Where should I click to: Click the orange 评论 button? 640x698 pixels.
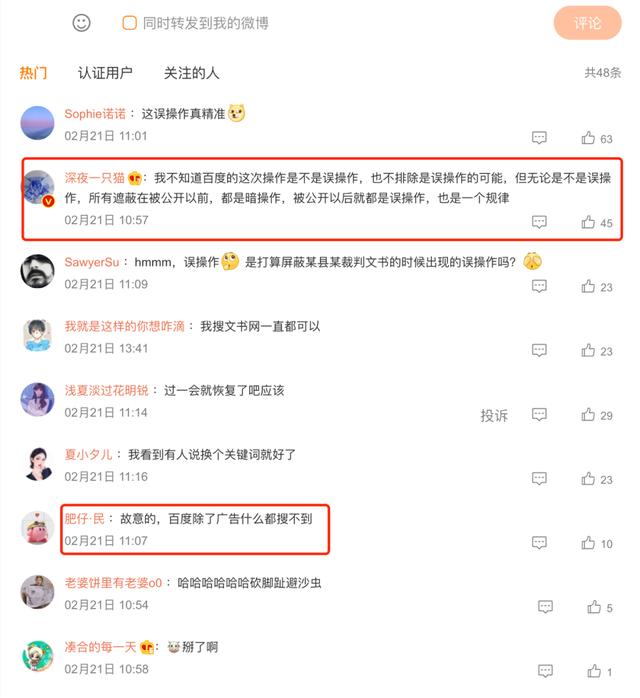587,23
